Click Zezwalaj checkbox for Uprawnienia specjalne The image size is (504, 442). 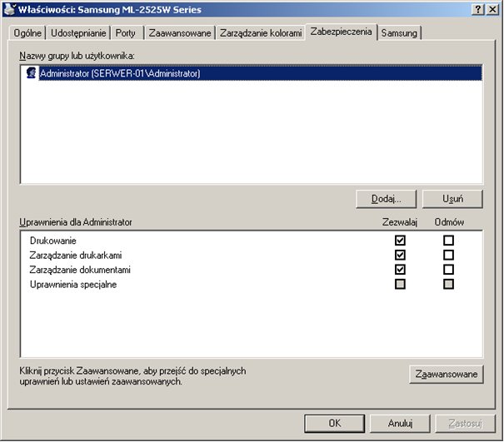(400, 285)
